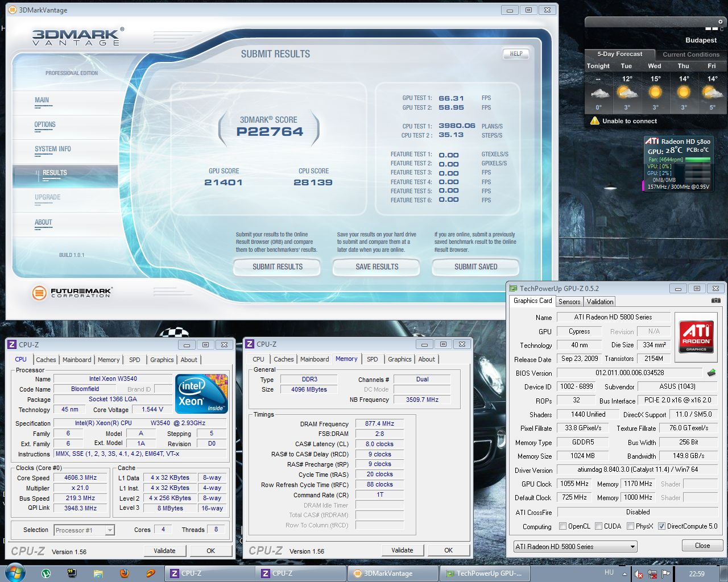Click DRAM Frequency 877.4 MHz value
This screenshot has width=728, height=582.
click(x=379, y=423)
